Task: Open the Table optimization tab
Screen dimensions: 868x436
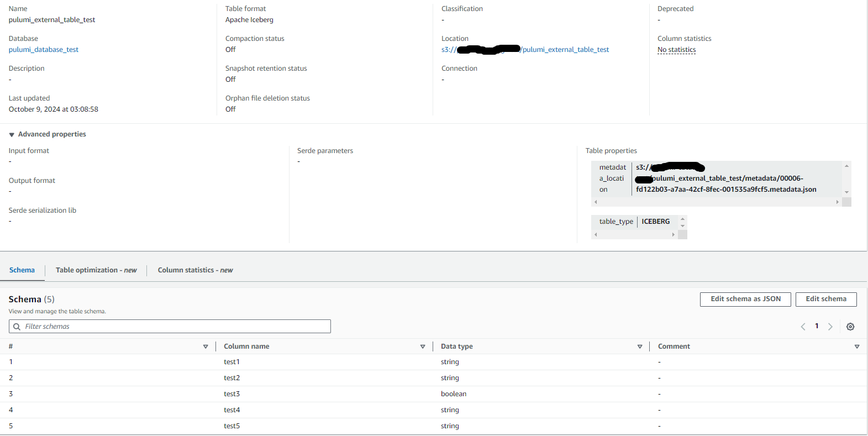Action: coord(96,270)
